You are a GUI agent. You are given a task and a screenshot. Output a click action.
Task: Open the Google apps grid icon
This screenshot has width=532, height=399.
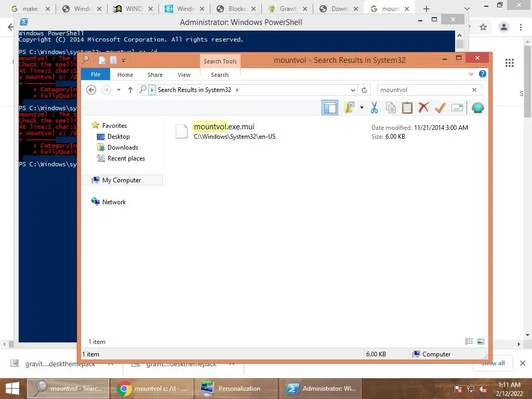point(509,63)
